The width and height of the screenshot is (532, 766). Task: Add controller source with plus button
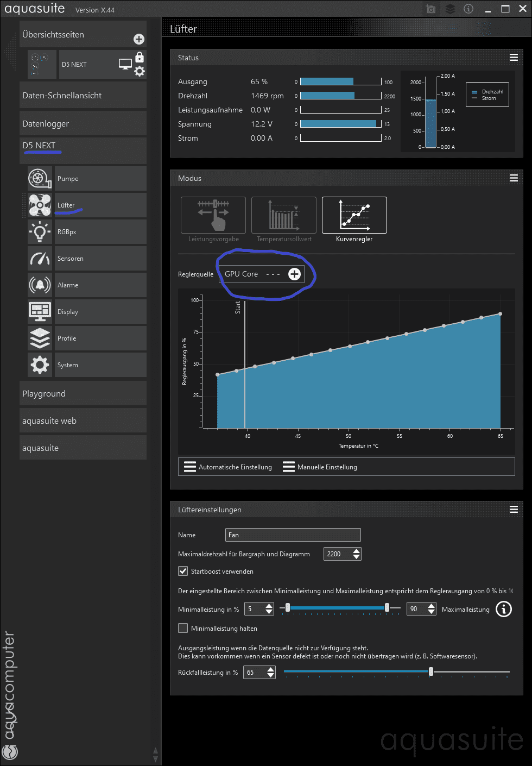294,274
